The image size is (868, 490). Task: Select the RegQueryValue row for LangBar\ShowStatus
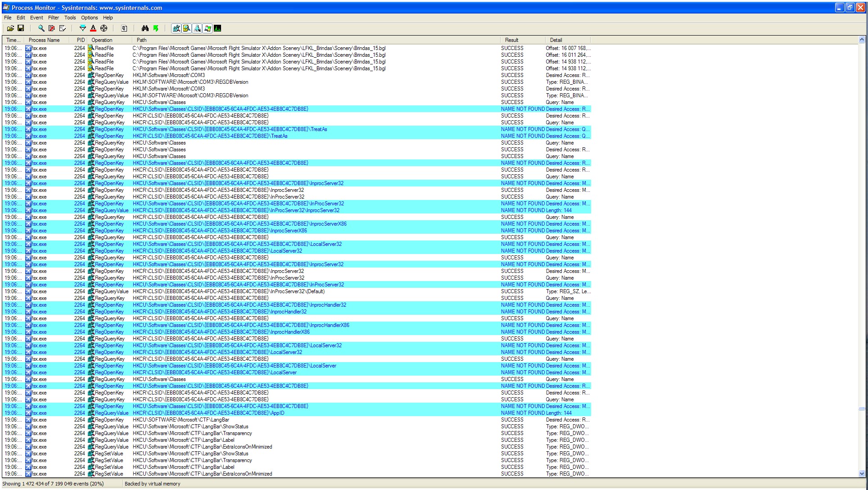[x=297, y=426]
